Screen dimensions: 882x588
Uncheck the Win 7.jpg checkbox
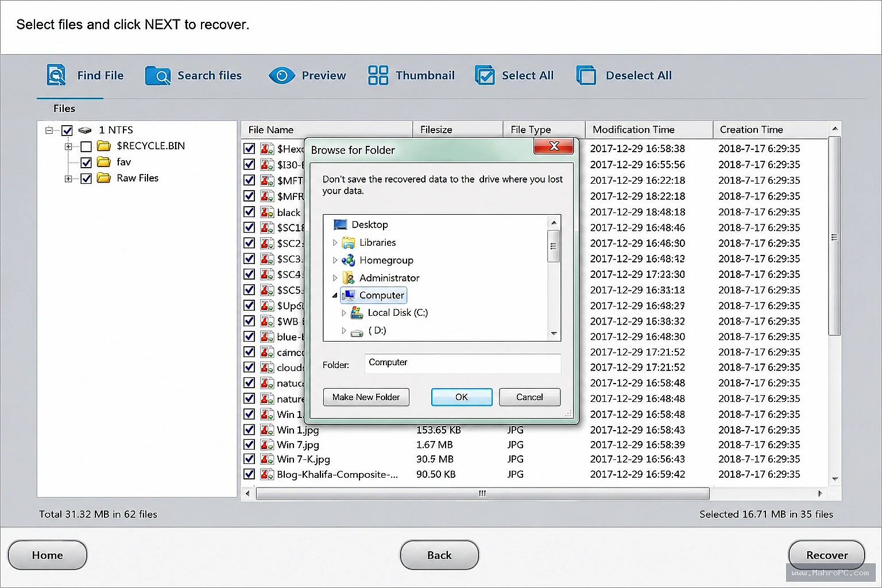tap(249, 444)
